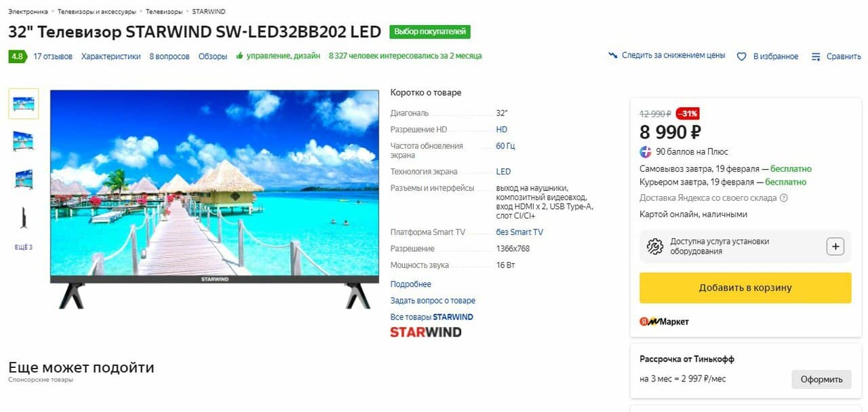Click the STARWIND brand logo
This screenshot has height=412, width=868.
426,332
